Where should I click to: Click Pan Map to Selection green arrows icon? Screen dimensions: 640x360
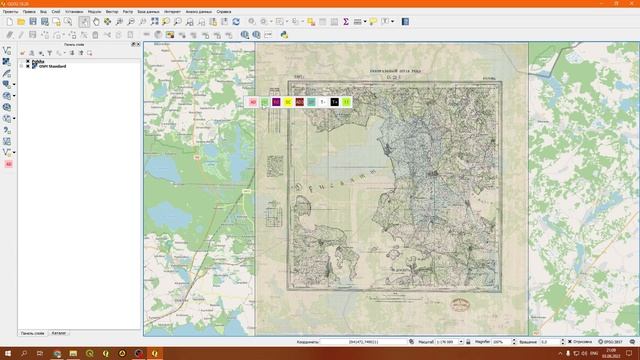(x=107, y=22)
